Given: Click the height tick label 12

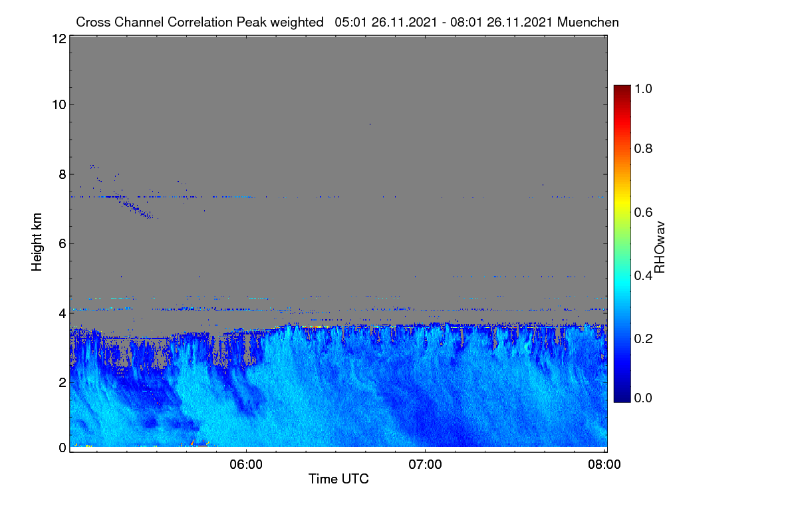Looking at the screenshot, I should (x=58, y=39).
